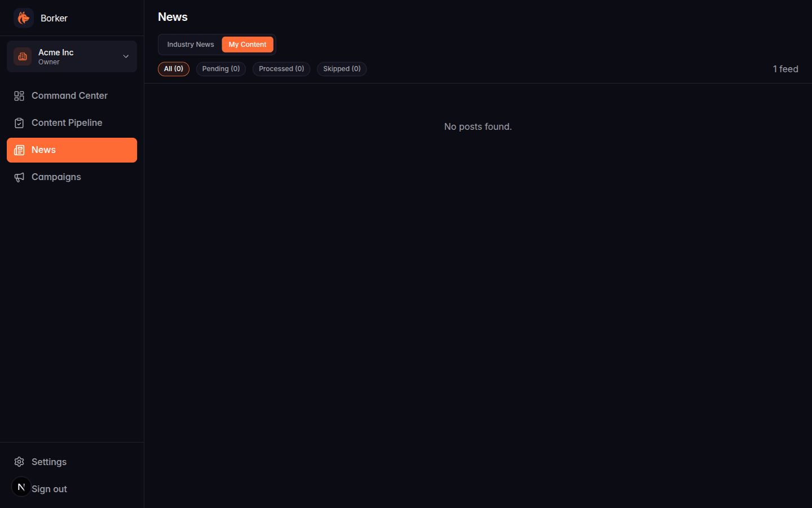The height and width of the screenshot is (508, 812).
Task: Select the Command Center grid icon
Action: (x=19, y=95)
